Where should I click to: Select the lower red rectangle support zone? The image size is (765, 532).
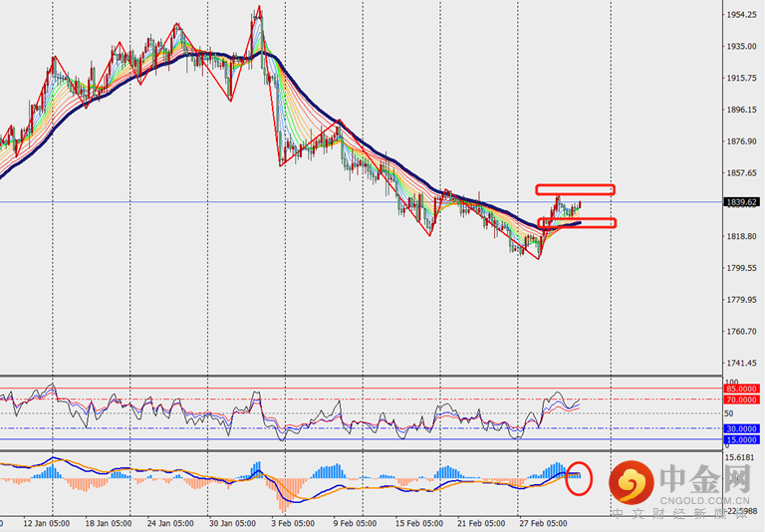[x=576, y=223]
